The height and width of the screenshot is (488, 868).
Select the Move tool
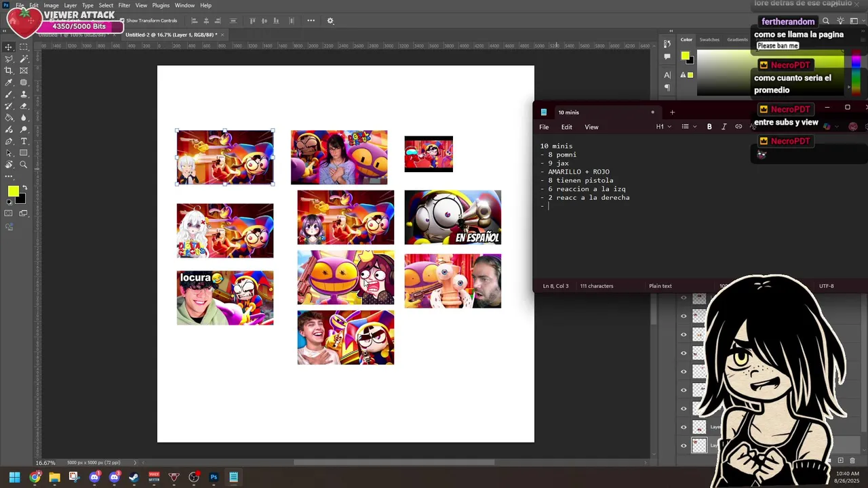click(9, 47)
